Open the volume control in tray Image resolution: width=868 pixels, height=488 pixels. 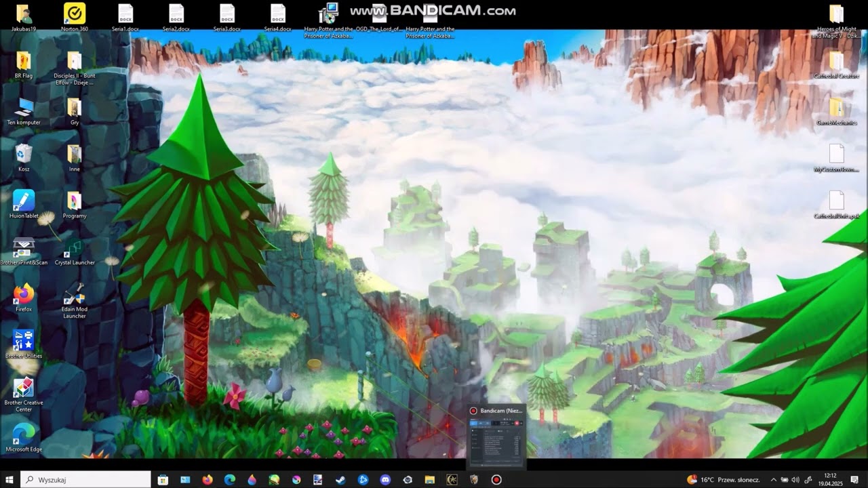(795, 480)
